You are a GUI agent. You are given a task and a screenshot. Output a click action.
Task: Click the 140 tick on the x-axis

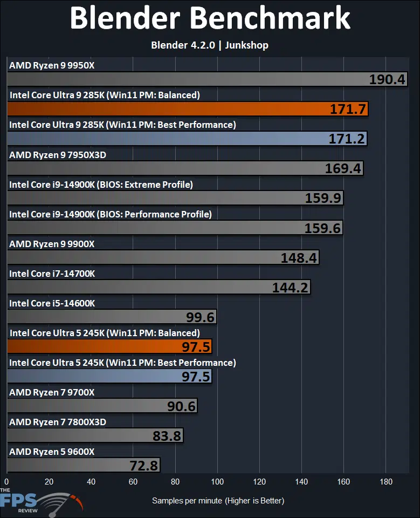tap(301, 482)
